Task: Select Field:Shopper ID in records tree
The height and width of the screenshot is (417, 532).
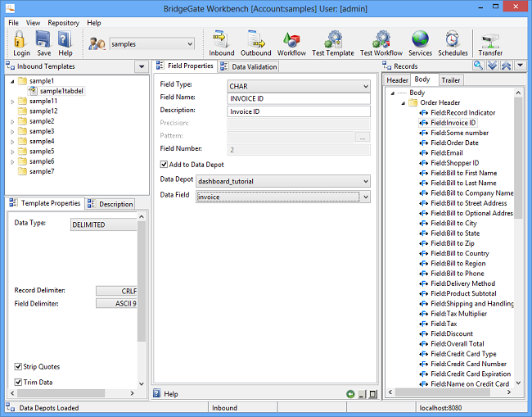Action: 454,163
